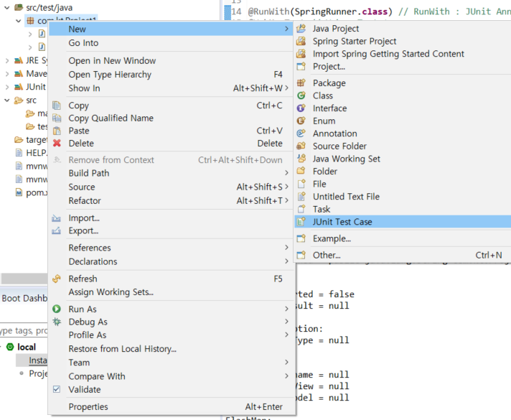Click the Export... icon
511x420 pixels.
(x=56, y=230)
